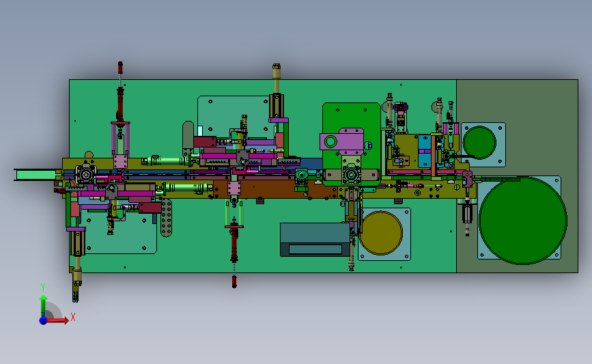The width and height of the screenshot is (592, 364).
Task: Click the blue origin sphere of the triad
Action: click(44, 320)
